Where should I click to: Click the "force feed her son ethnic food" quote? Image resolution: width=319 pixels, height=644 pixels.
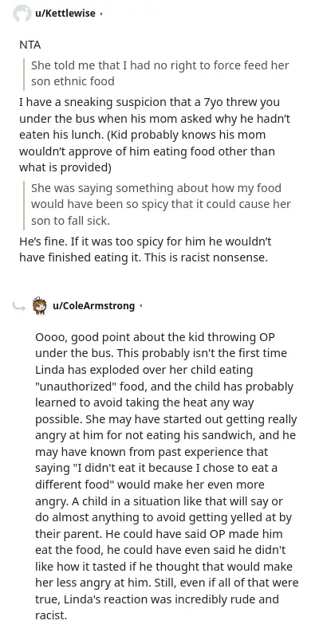click(160, 73)
